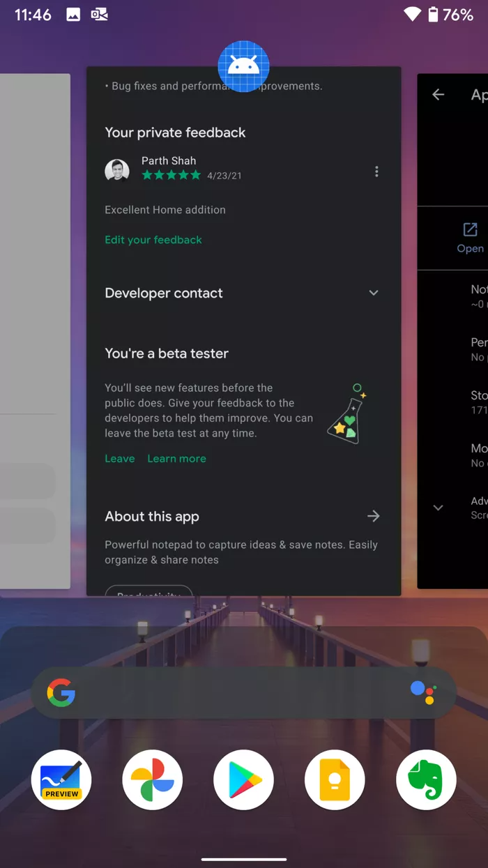
Task: Launch the Play Store app
Action: pyautogui.click(x=243, y=779)
